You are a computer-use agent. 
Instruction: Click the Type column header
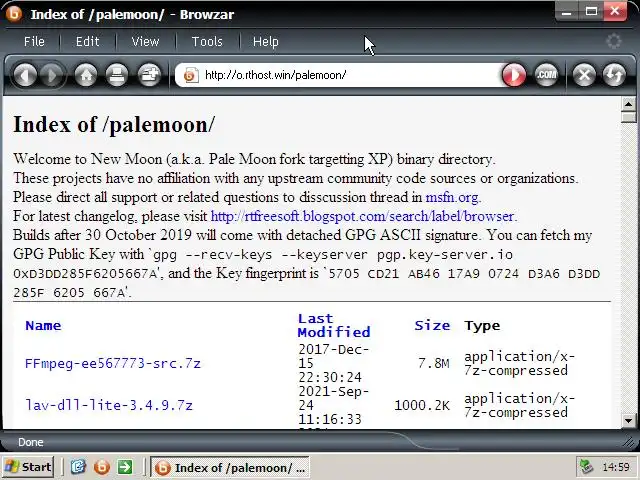tap(482, 326)
